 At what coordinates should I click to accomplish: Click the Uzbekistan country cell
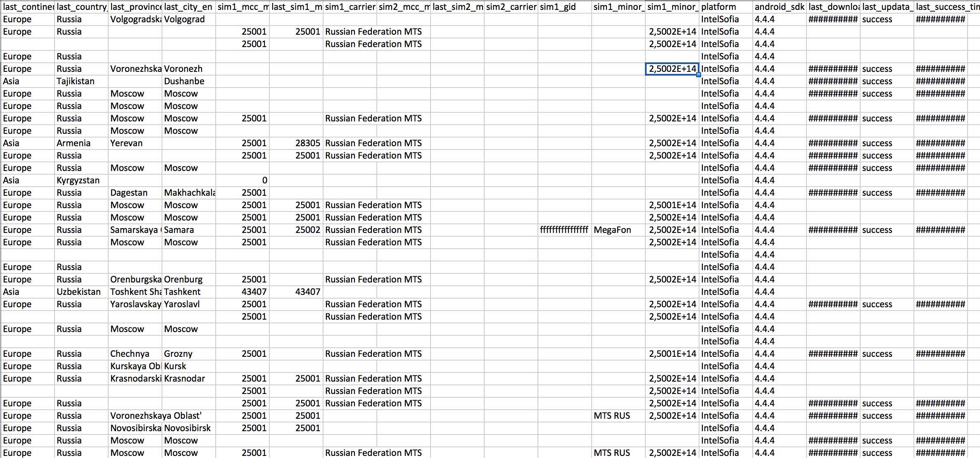pos(81,292)
